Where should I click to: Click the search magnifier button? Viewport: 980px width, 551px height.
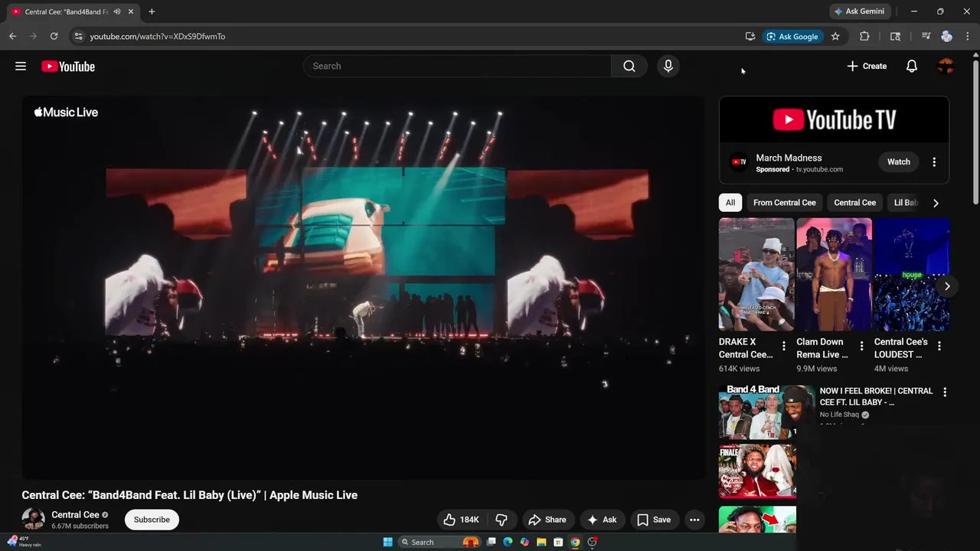point(629,67)
